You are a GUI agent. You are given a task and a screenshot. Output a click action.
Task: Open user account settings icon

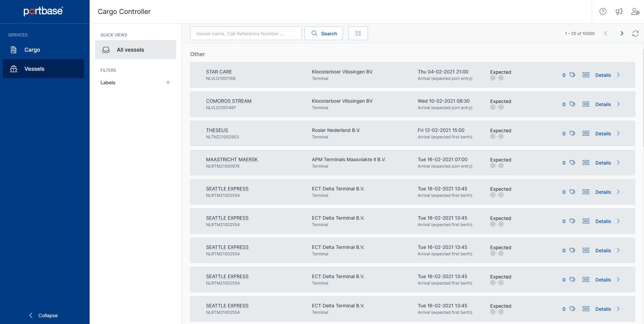(635, 11)
